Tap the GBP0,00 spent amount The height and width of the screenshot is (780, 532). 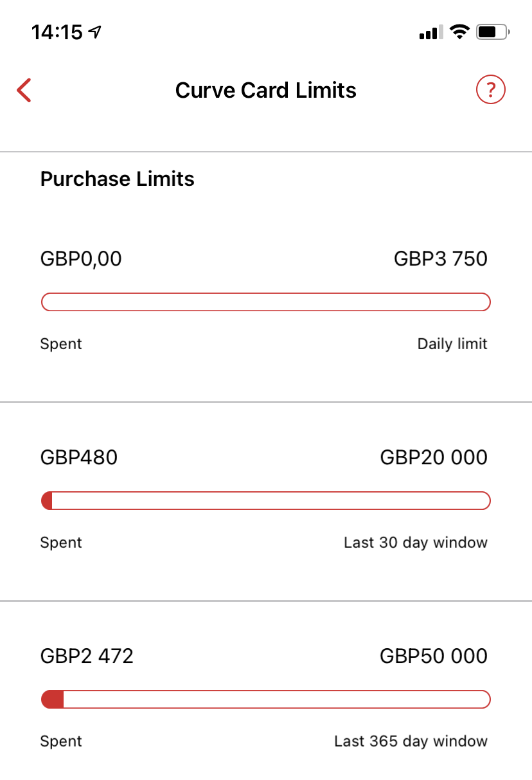tap(81, 259)
